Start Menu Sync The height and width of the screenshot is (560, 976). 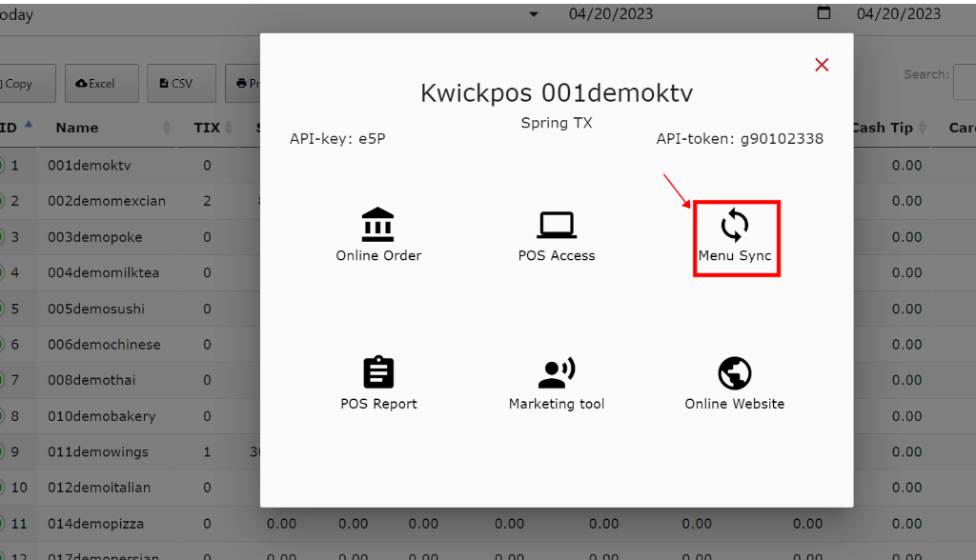pyautogui.click(x=735, y=236)
